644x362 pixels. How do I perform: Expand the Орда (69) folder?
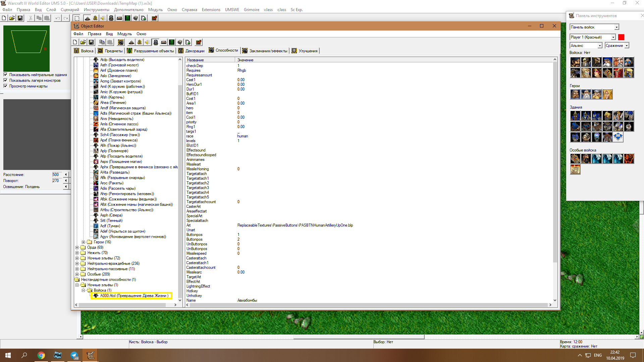(x=77, y=248)
